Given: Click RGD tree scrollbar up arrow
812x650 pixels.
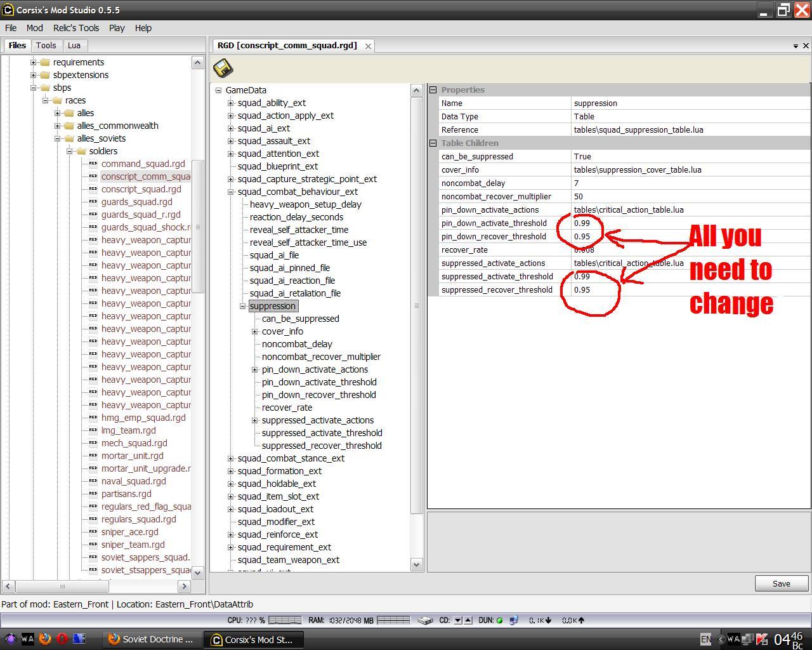Looking at the screenshot, I should [x=417, y=90].
